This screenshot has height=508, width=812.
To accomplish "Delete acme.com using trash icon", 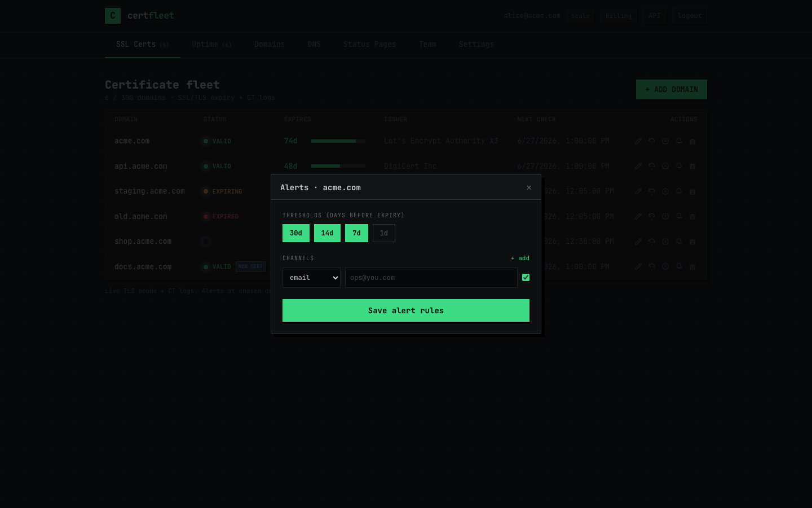I will [692, 141].
